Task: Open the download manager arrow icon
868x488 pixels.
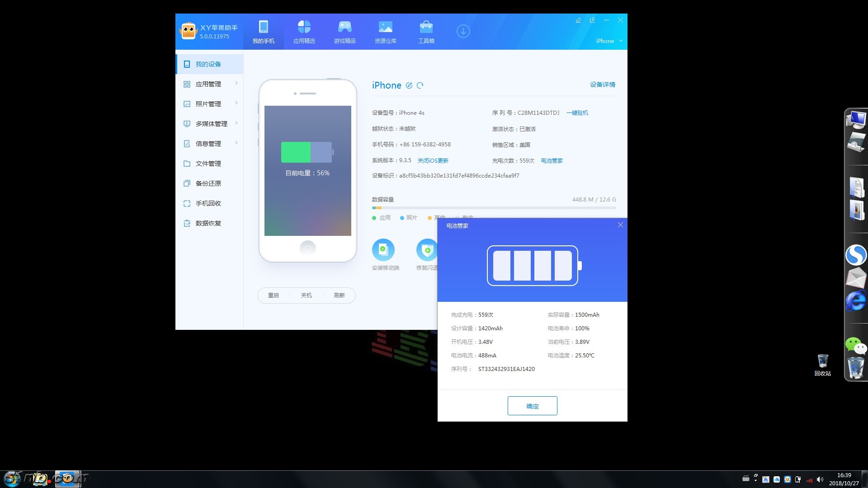Action: (x=463, y=31)
